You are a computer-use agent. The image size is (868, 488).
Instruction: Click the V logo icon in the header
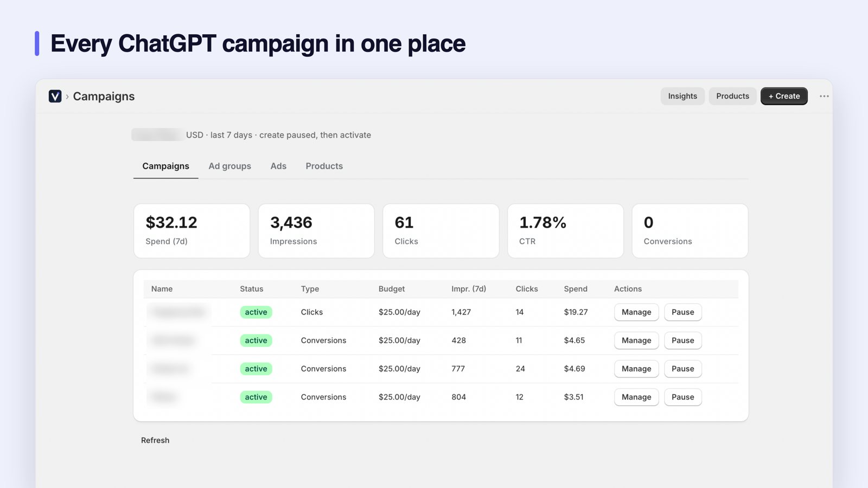pyautogui.click(x=55, y=96)
